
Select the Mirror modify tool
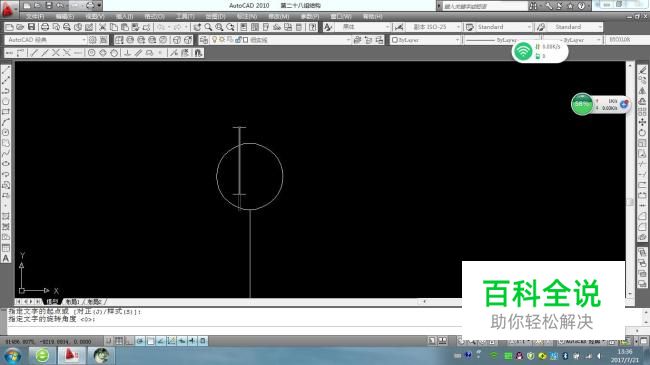click(x=642, y=91)
